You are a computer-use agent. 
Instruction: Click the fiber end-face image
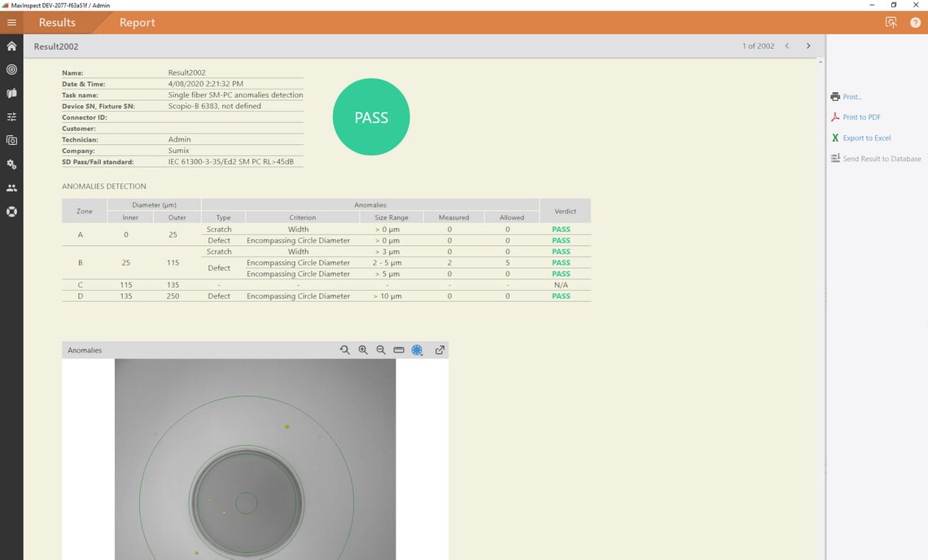click(255, 459)
